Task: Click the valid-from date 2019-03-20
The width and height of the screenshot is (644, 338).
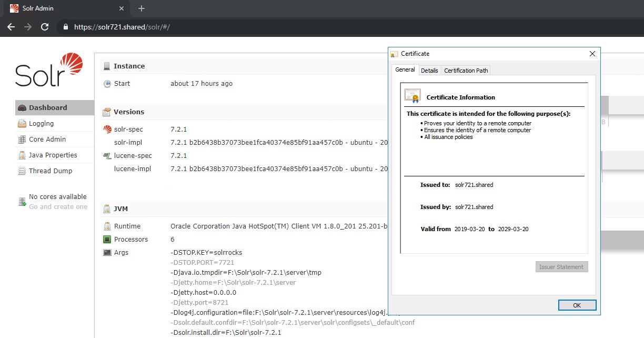Action: tap(469, 229)
